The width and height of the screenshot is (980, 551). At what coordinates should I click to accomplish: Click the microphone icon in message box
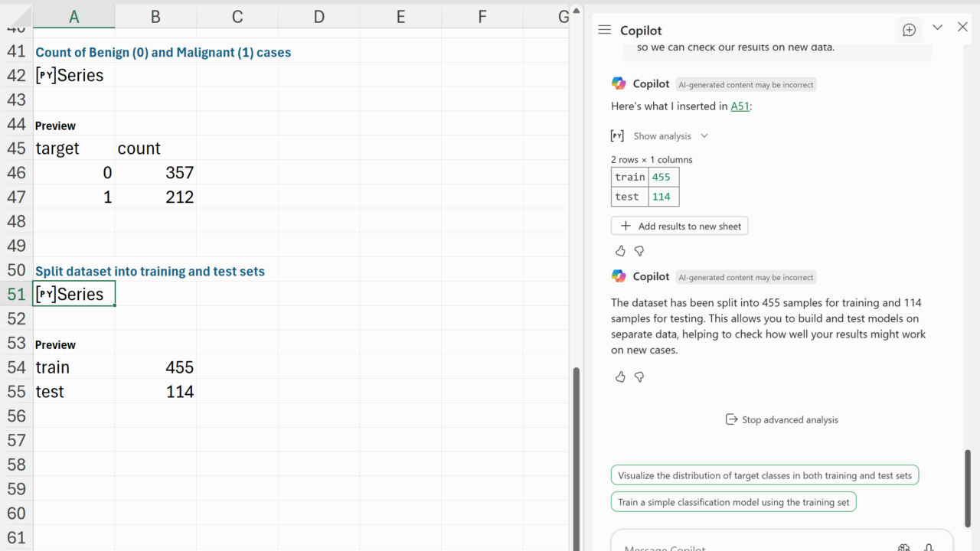point(929,547)
